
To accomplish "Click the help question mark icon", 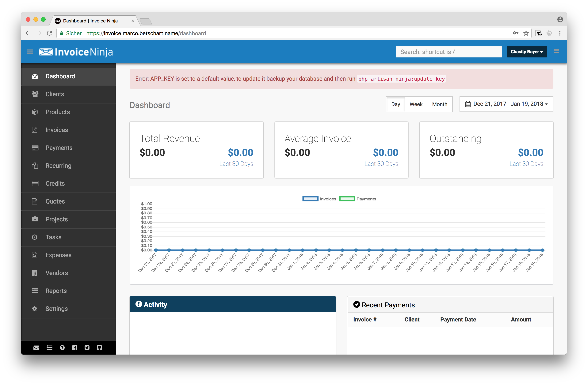I will (62, 348).
